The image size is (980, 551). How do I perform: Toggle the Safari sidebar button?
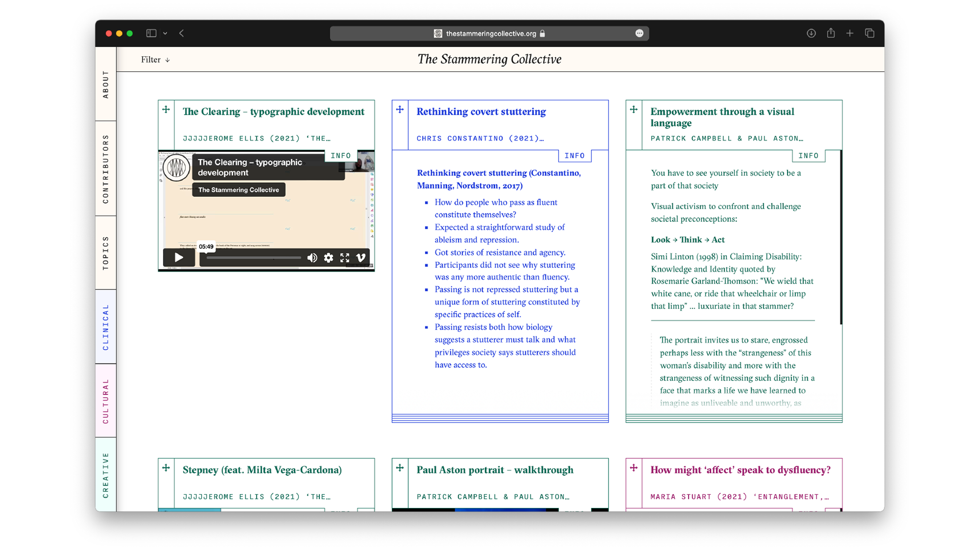151,33
